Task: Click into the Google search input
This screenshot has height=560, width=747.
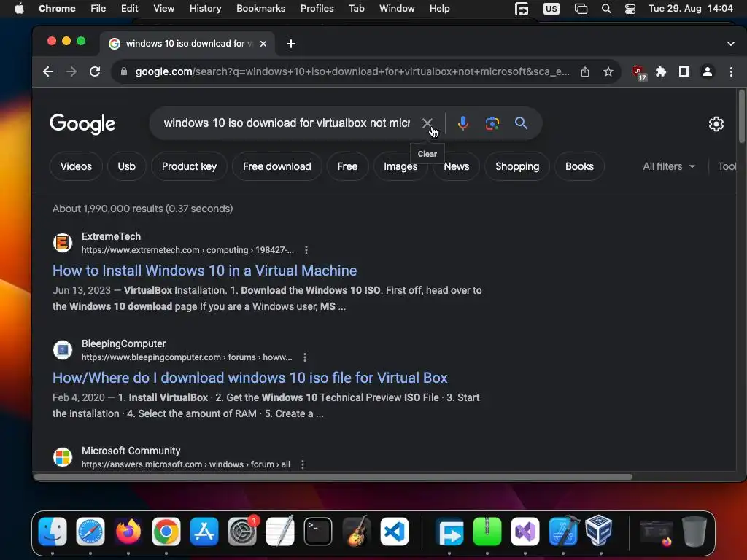Action: 287,123
